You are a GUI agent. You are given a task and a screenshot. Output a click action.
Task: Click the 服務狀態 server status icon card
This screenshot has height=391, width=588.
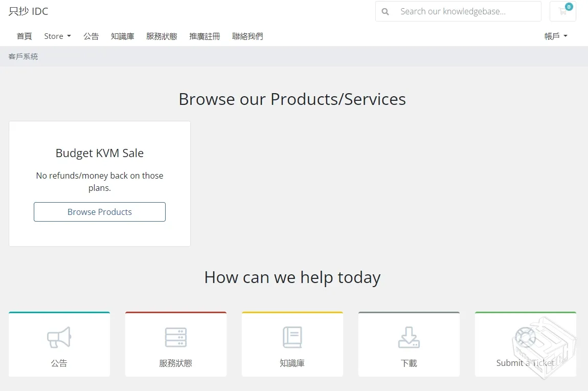click(x=175, y=344)
